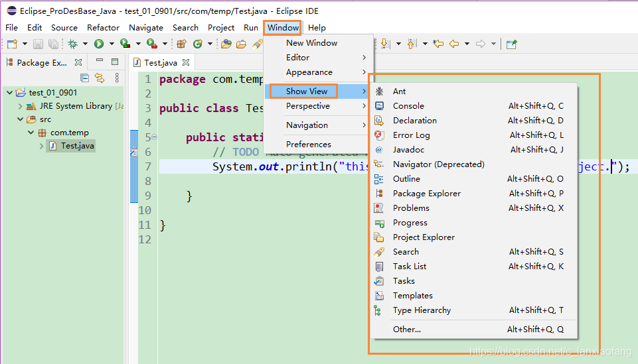This screenshot has width=638, height=364.
Task: Maximize the Package Explorer panel
Action: (x=115, y=62)
